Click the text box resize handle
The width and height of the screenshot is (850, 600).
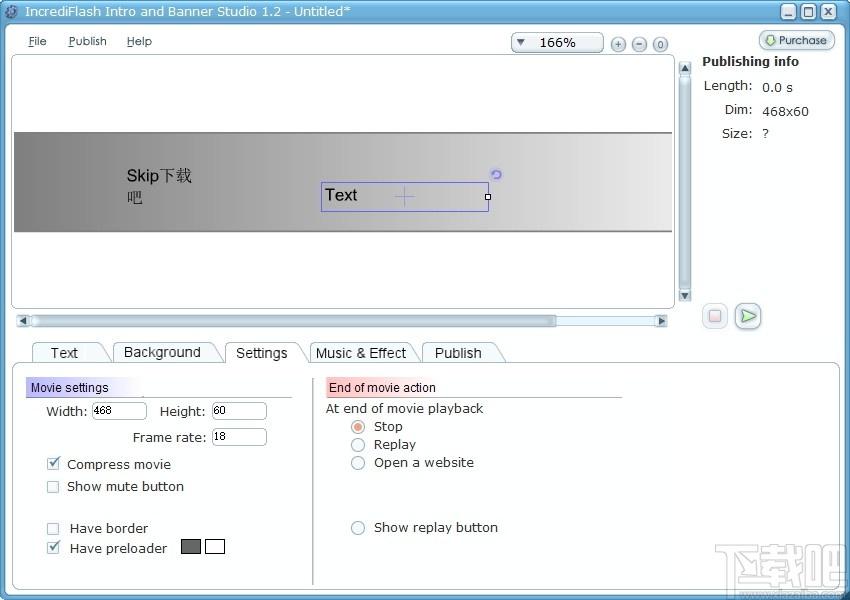488,197
